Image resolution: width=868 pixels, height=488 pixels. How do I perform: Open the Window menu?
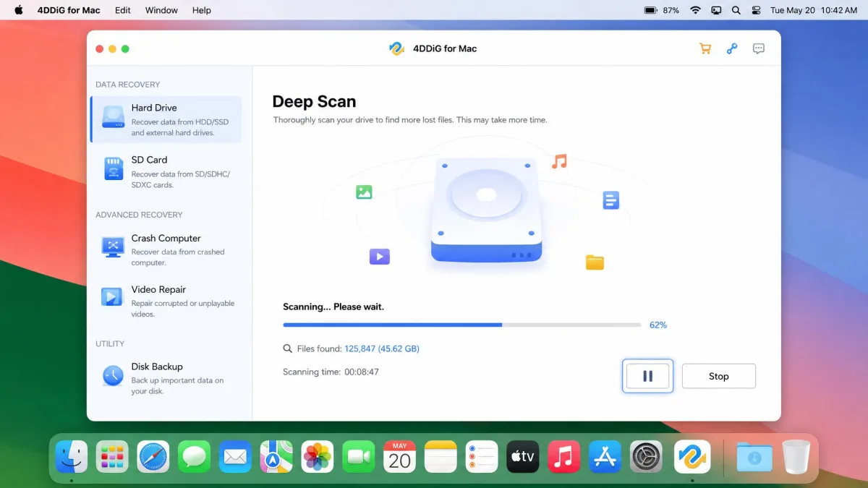[x=161, y=10]
